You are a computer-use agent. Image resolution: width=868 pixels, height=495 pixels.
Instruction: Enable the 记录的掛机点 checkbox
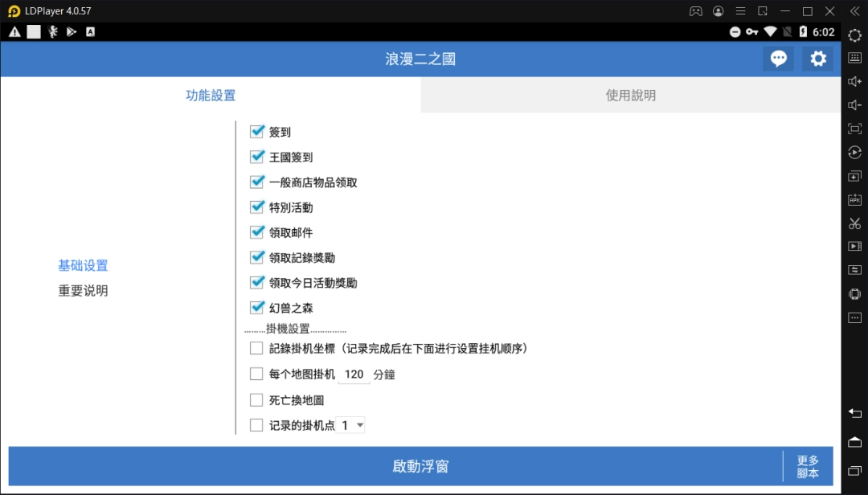click(x=256, y=425)
